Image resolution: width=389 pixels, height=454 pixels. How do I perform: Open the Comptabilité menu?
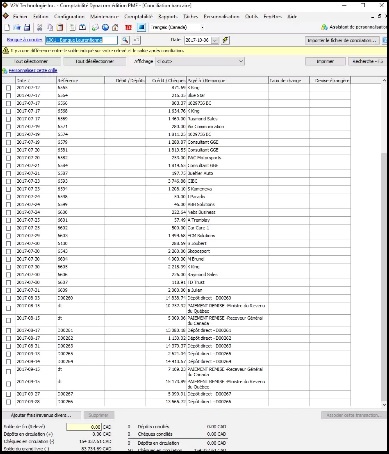point(138,16)
